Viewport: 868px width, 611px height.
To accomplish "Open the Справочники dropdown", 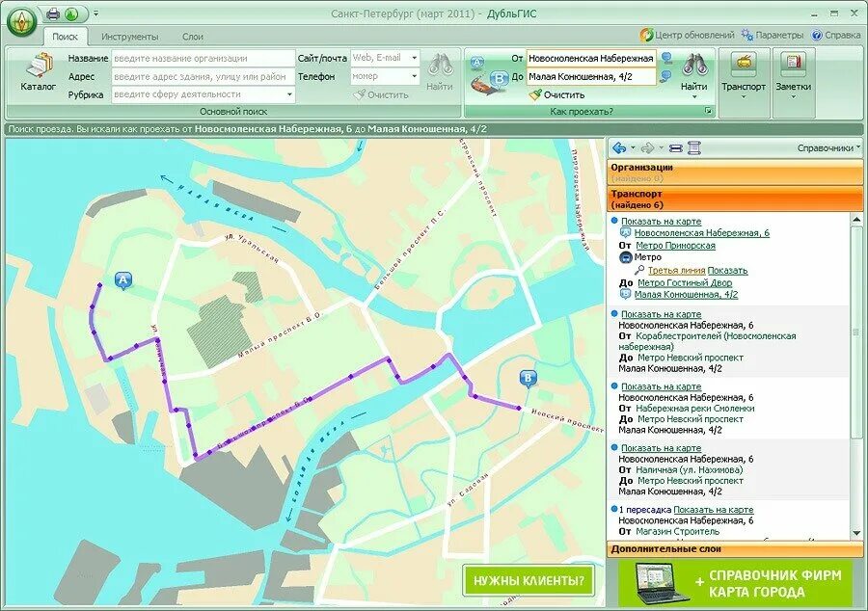I will point(828,147).
